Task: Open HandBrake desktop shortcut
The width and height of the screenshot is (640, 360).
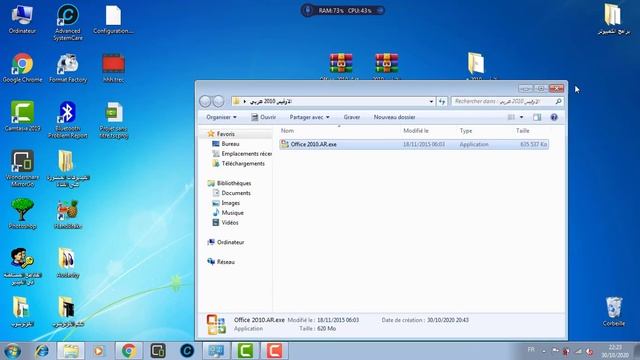Action: [68, 213]
